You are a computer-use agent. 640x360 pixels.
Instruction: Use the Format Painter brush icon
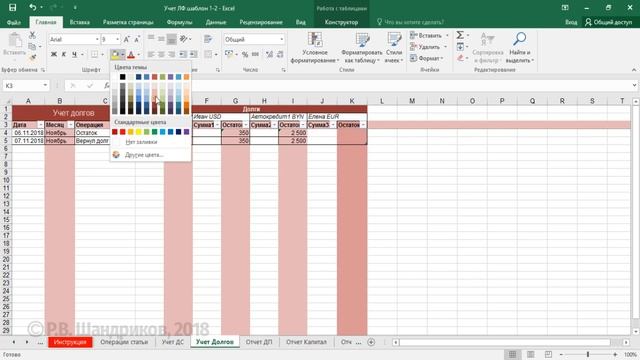[x=32, y=57]
